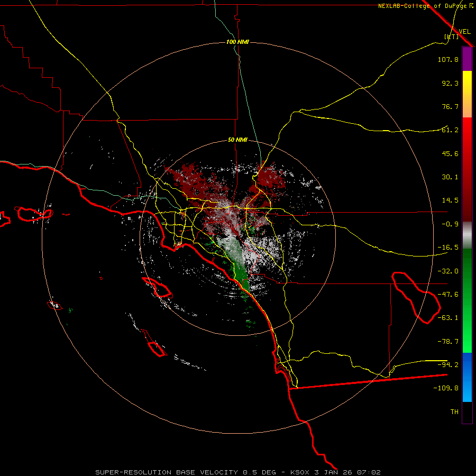This screenshot has width=476, height=476.
Task: Click the 107.8 velocity scale value
Action: (x=448, y=59)
